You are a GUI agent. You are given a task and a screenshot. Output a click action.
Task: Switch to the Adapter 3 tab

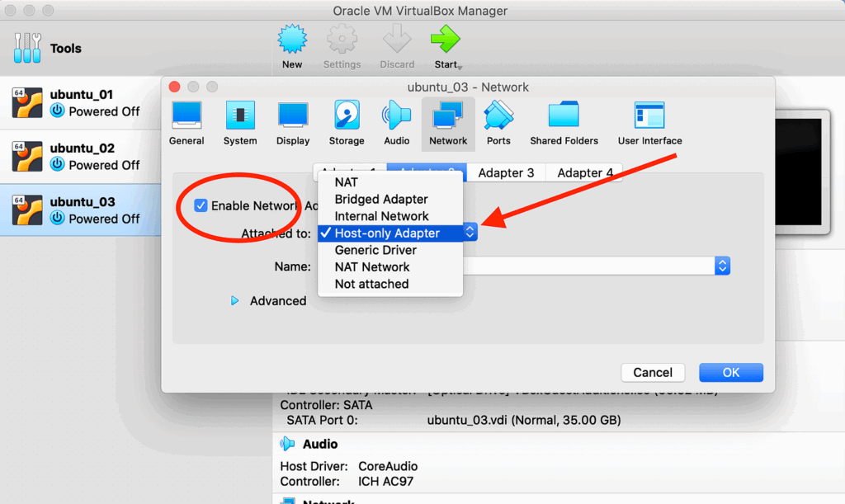pyautogui.click(x=506, y=173)
